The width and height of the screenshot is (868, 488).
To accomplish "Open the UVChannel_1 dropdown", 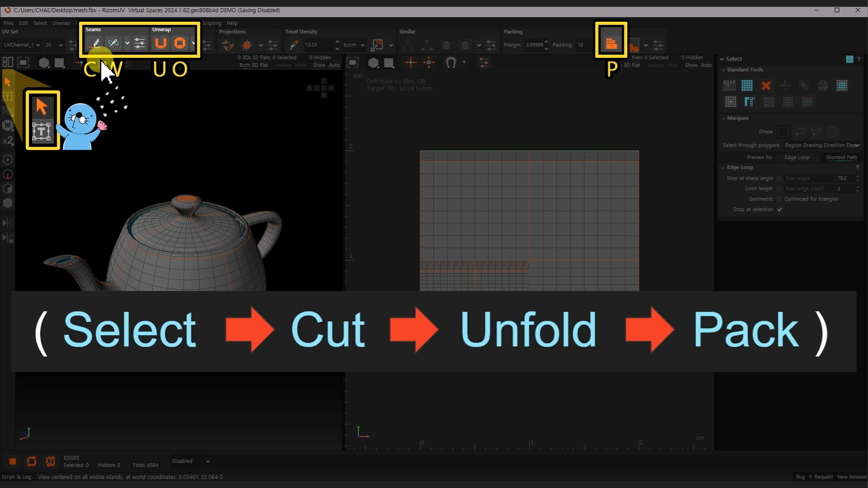I will (22, 45).
